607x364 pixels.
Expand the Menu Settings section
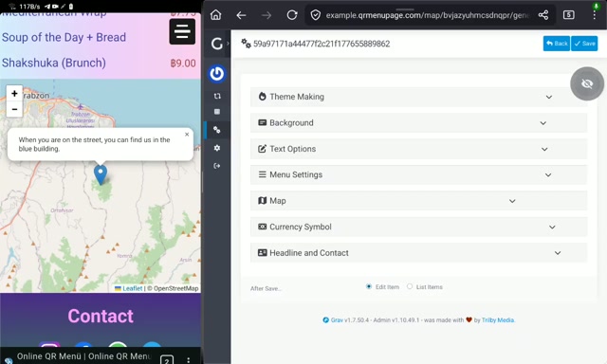tap(418, 174)
